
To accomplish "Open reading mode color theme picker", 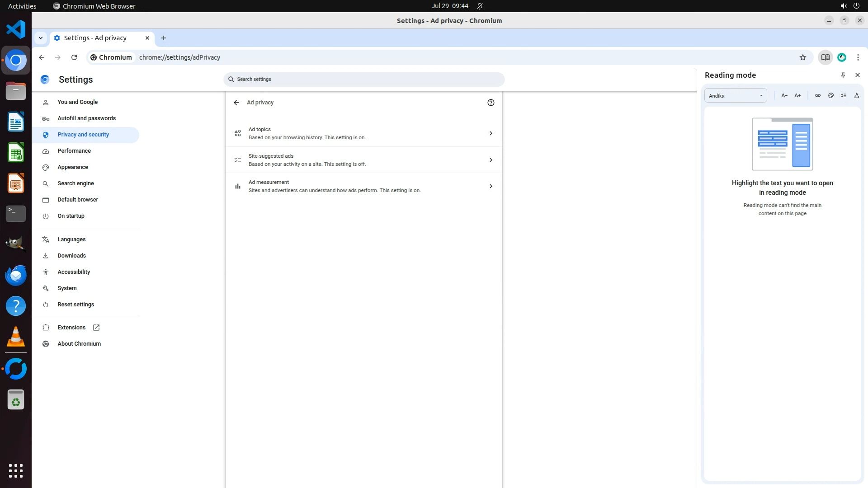I will (x=831, y=95).
